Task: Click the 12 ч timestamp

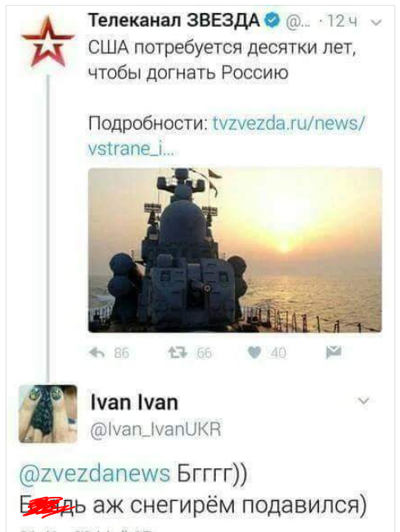Action: point(342,22)
